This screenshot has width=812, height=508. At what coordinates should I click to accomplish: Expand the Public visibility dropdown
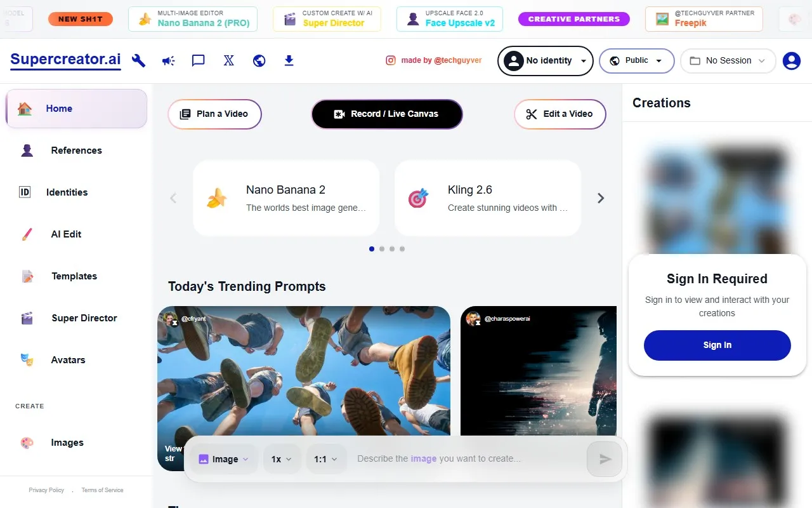636,61
